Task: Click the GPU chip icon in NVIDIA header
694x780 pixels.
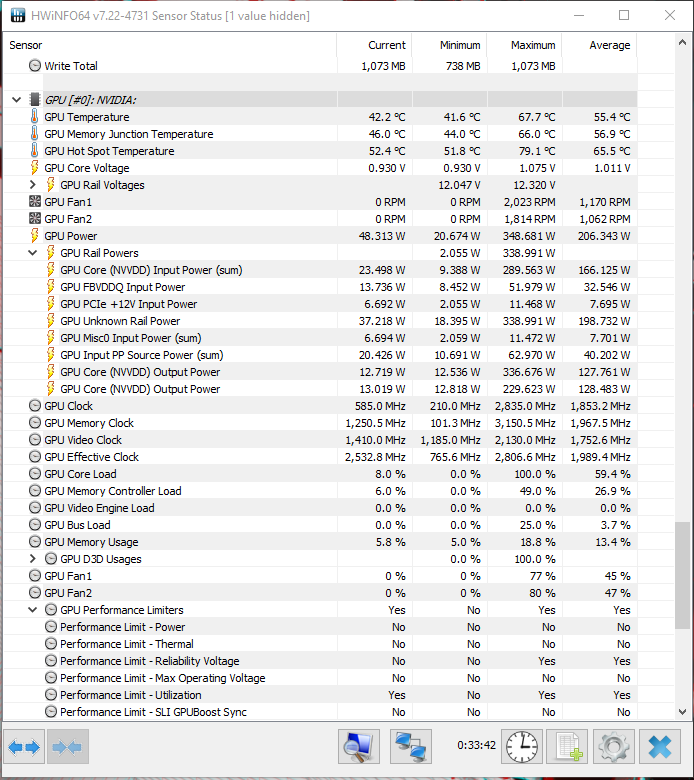Action: click(x=34, y=99)
